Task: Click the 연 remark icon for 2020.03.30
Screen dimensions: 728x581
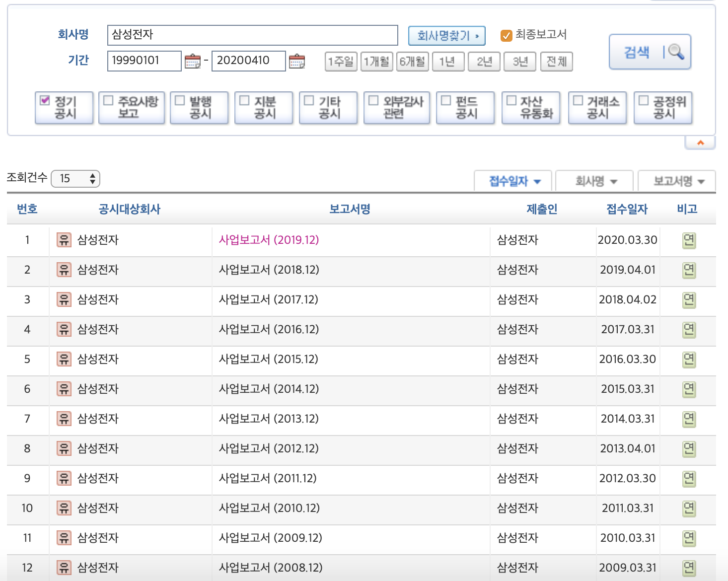Action: pyautogui.click(x=689, y=240)
